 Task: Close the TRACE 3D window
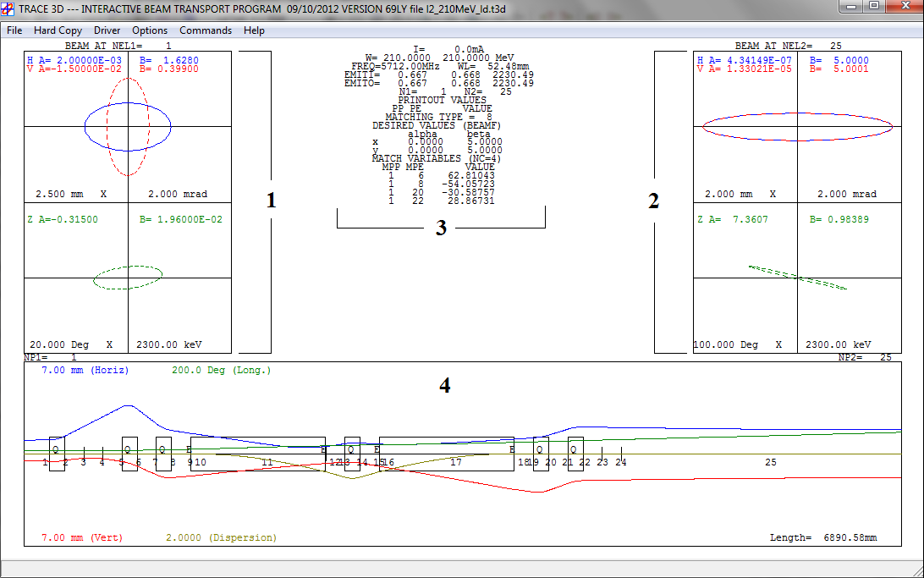[903, 7]
